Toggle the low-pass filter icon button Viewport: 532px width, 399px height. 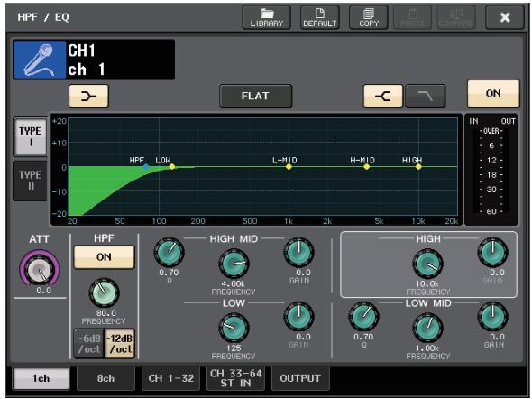pyautogui.click(x=425, y=97)
